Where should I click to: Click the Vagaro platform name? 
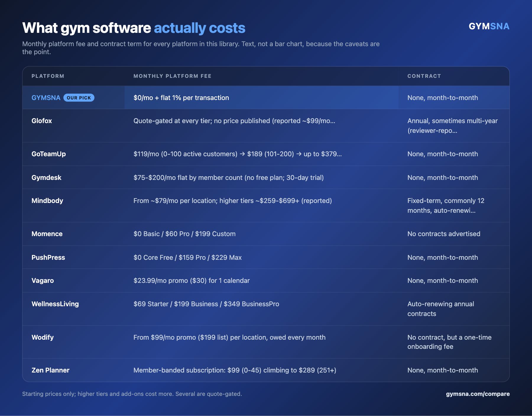coord(43,280)
